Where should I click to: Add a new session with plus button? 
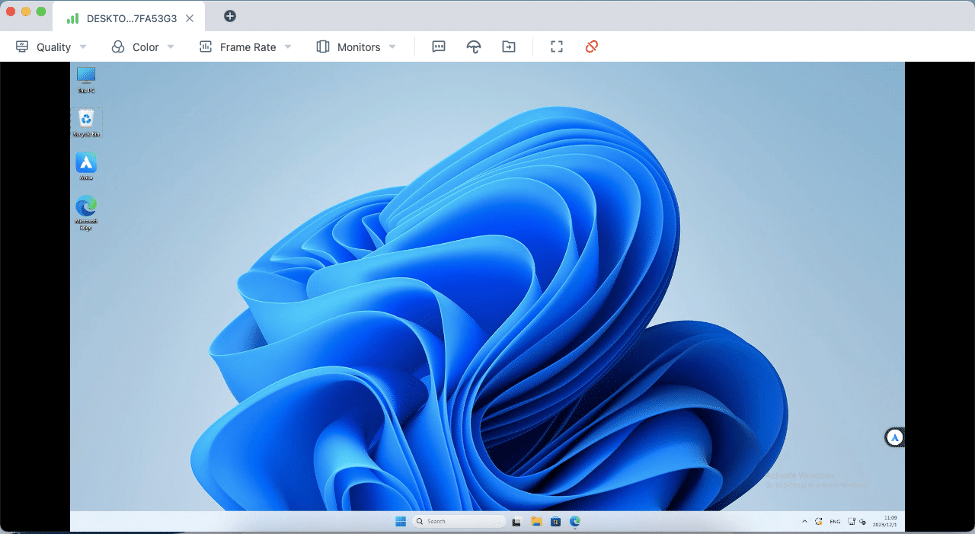click(230, 16)
